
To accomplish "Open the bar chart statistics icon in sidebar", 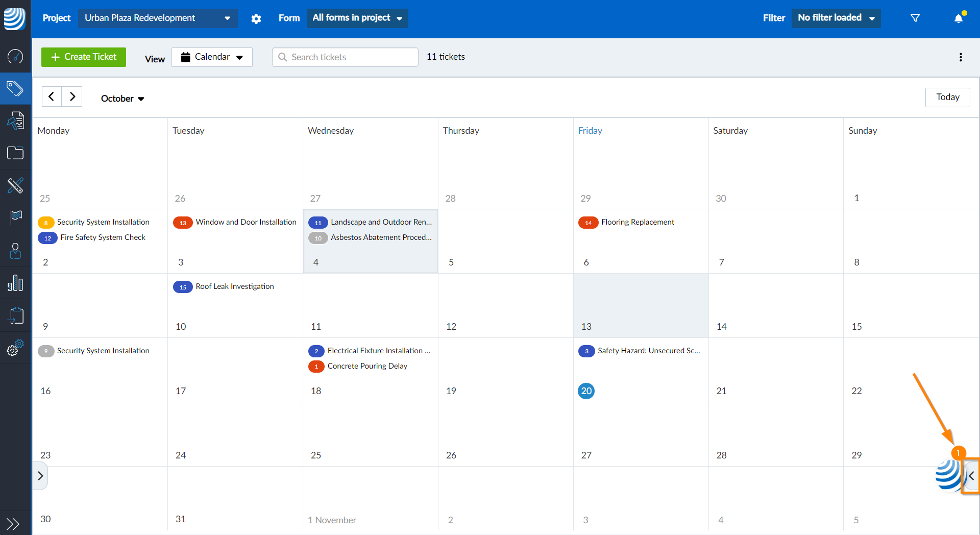I will (x=15, y=283).
